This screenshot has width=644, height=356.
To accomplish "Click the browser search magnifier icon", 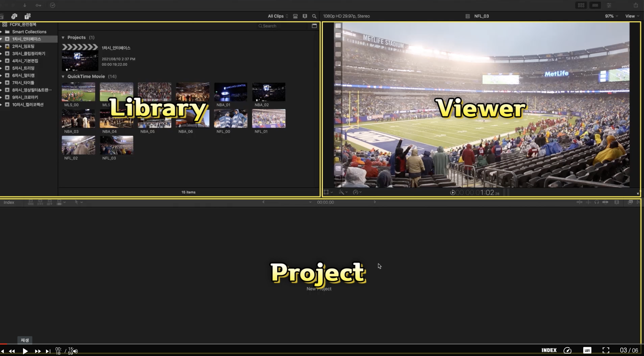I will tap(314, 16).
